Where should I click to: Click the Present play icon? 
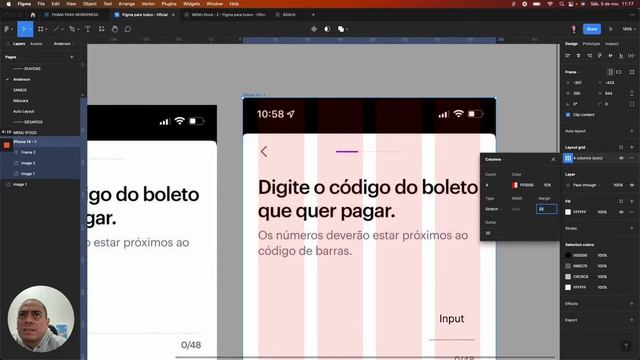tap(611, 29)
